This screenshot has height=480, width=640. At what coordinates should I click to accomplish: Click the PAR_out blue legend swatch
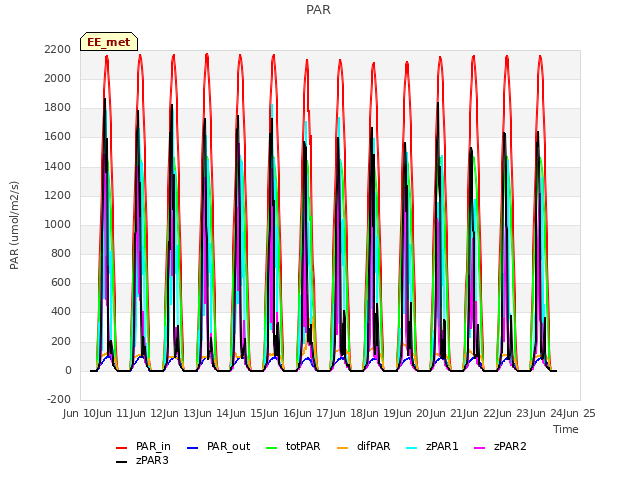point(193,448)
